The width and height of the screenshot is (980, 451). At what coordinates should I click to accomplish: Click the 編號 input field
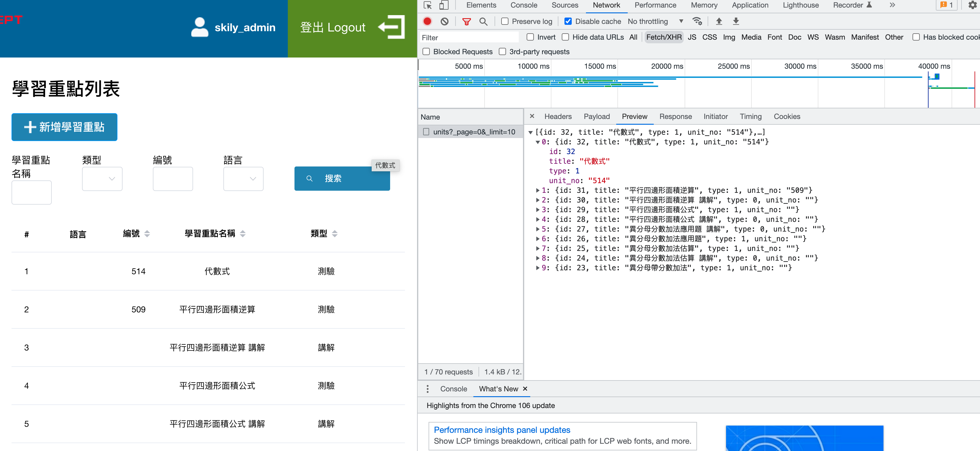point(173,179)
